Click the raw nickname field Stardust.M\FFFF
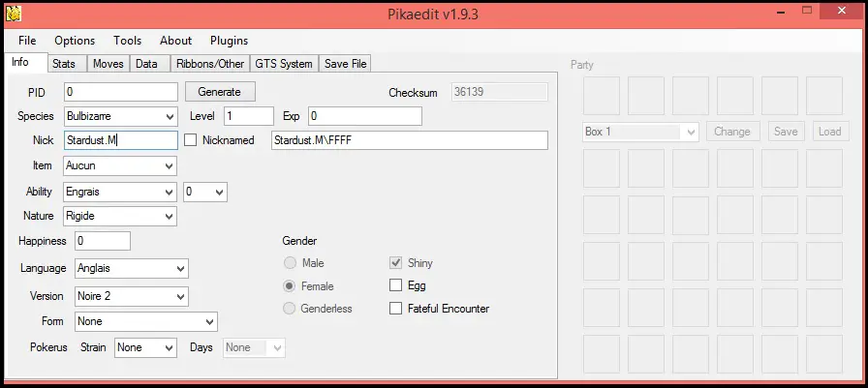This screenshot has width=868, height=388. tap(409, 140)
